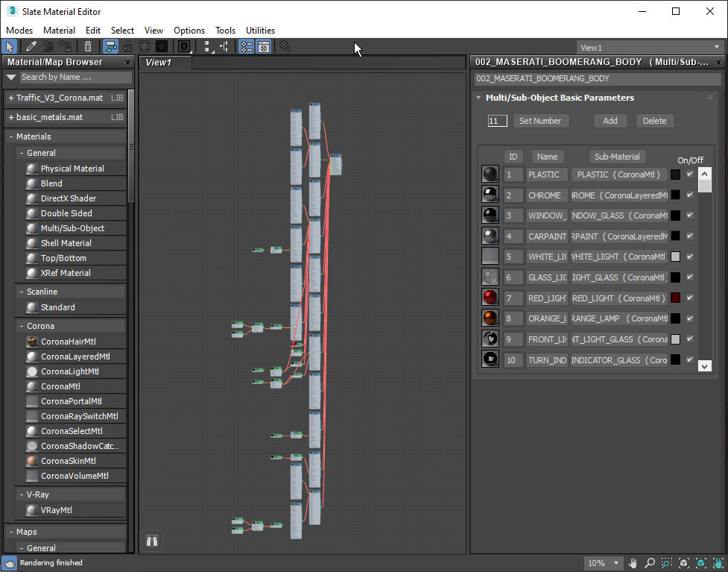Click the Add sub-material button
Viewport: 728px width, 572px height.
[610, 121]
